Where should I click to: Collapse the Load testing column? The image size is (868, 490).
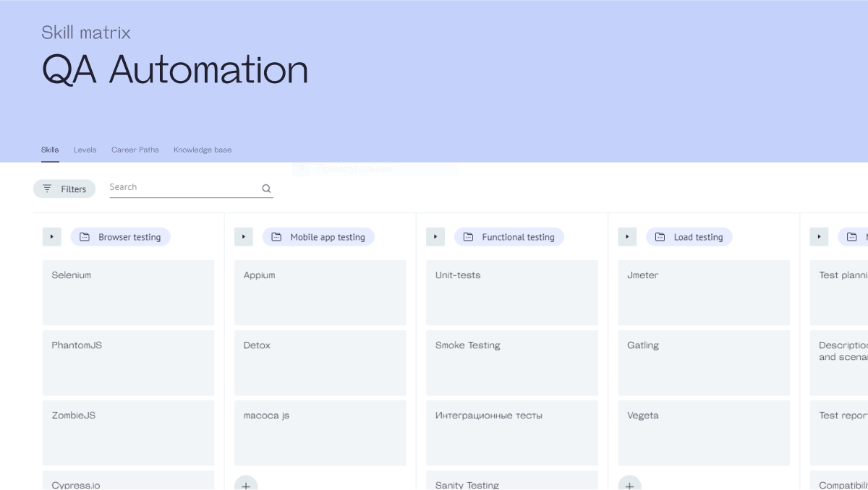point(627,237)
